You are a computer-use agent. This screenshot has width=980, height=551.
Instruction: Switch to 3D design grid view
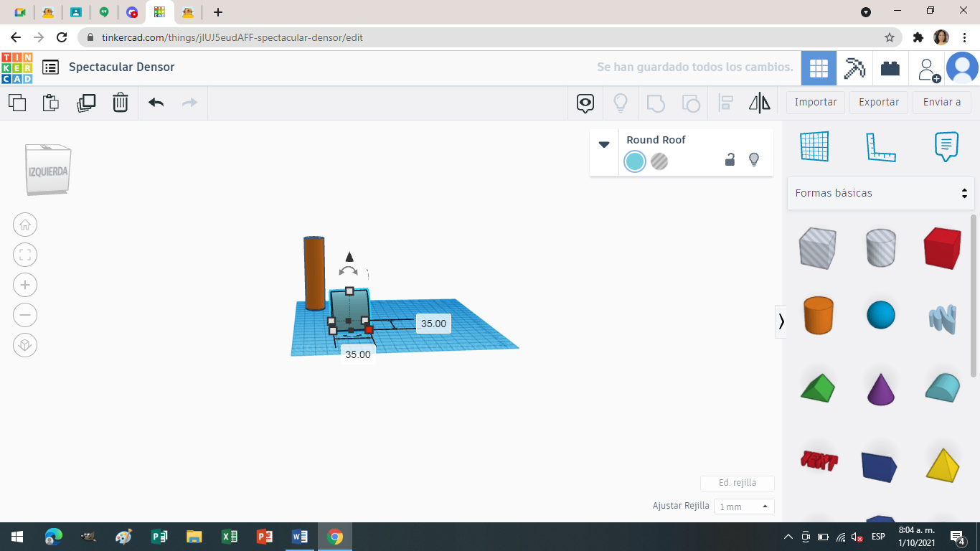coord(819,69)
